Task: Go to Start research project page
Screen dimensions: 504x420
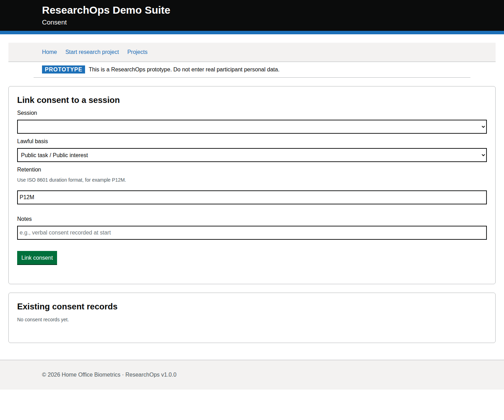Action: pyautogui.click(x=92, y=52)
